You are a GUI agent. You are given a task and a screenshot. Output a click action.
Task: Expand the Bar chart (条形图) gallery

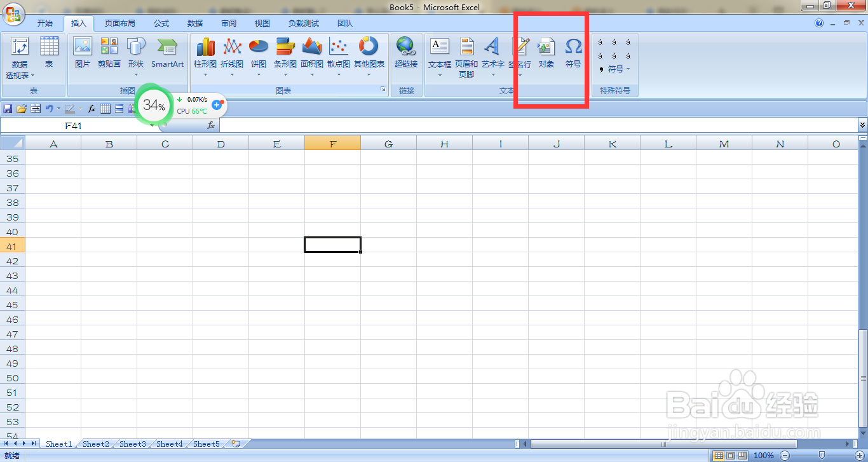(285, 58)
